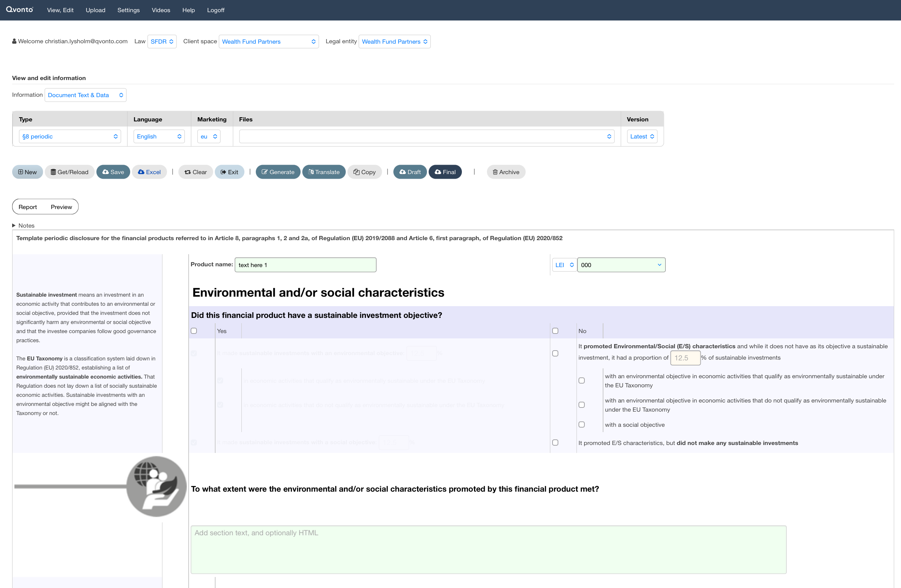This screenshot has width=901, height=588.
Task: Click the Save cloud button
Action: coord(113,172)
